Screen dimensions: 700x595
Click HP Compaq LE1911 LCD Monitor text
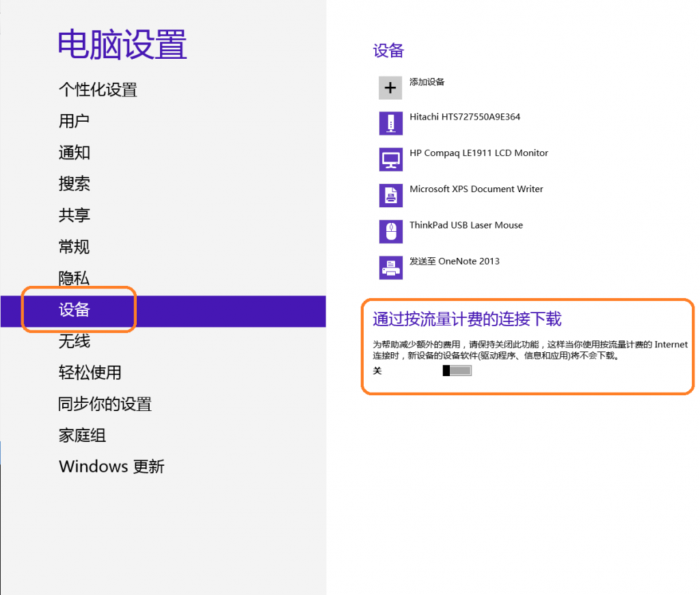pyautogui.click(x=479, y=153)
